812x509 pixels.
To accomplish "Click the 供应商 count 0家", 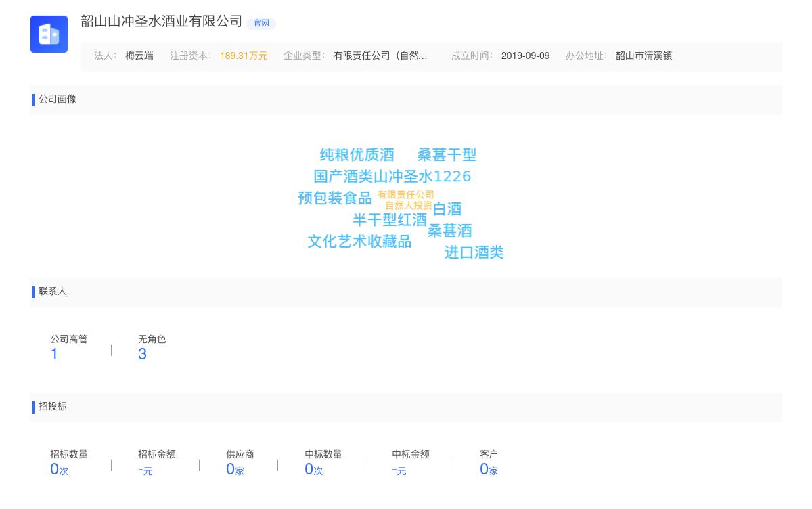I will coord(235,470).
